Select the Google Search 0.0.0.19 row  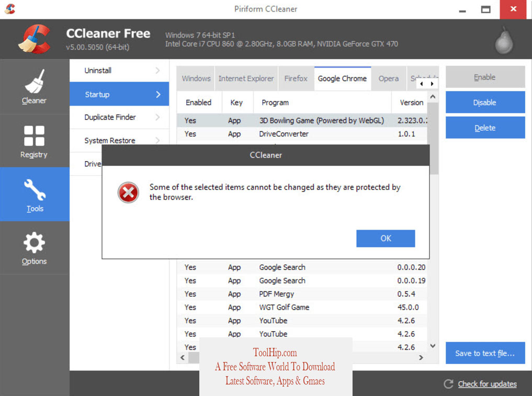(x=302, y=280)
